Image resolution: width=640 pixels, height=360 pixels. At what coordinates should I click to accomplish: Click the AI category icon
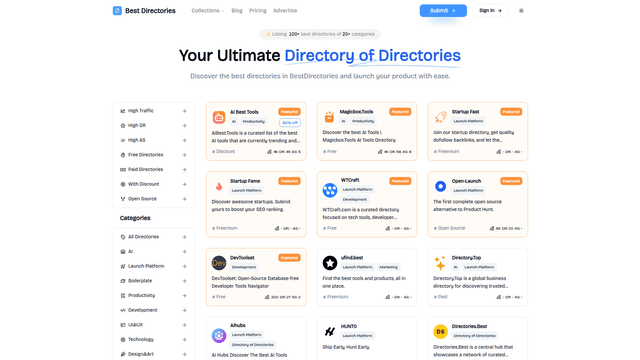tap(122, 251)
